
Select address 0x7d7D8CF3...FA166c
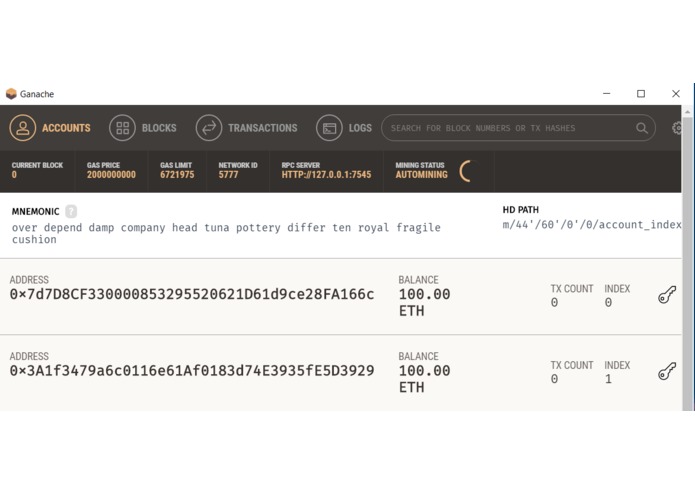[x=192, y=294]
